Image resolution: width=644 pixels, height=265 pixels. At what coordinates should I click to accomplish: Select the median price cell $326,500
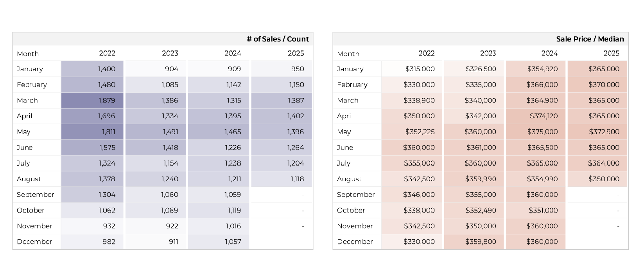474,69
